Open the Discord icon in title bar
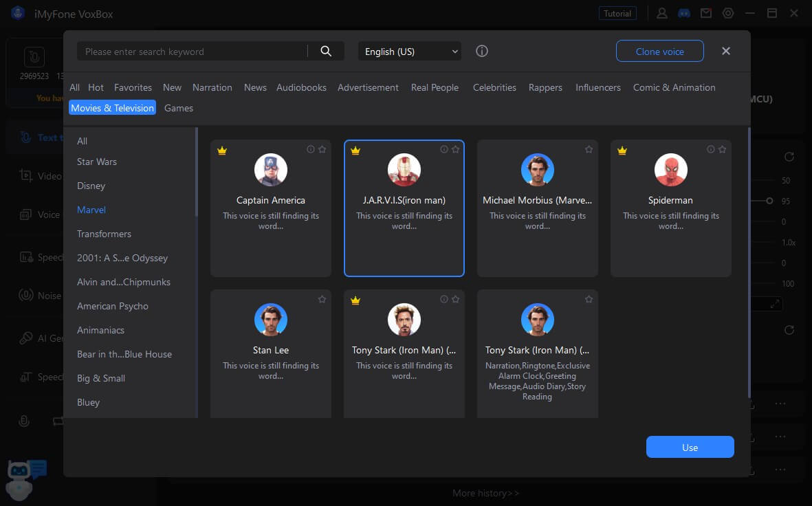This screenshot has width=812, height=506. coord(683,14)
